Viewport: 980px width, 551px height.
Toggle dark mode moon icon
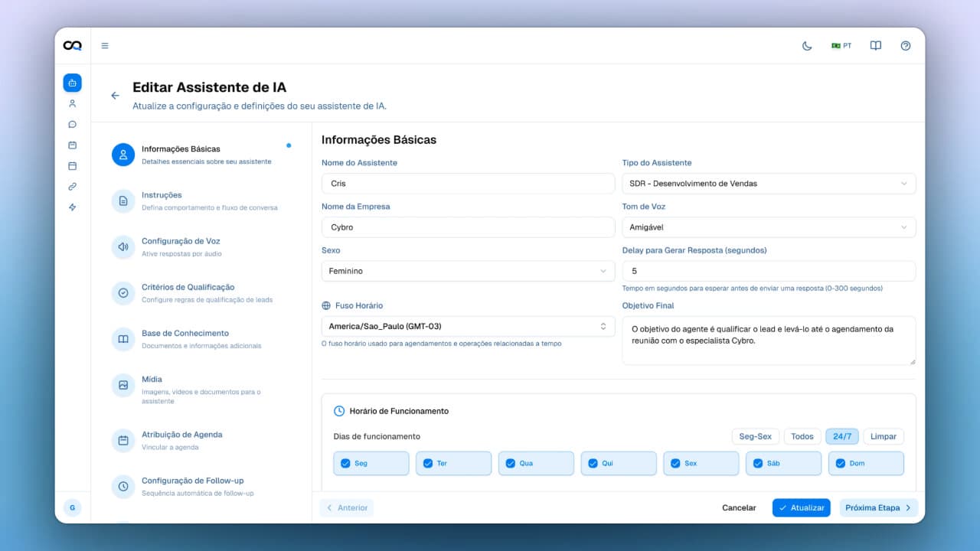(807, 46)
